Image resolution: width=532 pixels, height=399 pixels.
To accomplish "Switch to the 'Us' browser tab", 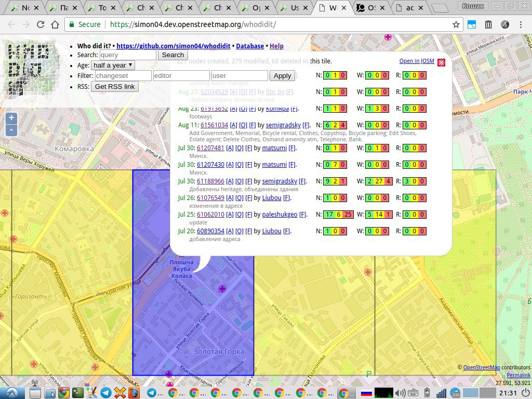I will 295,7.
